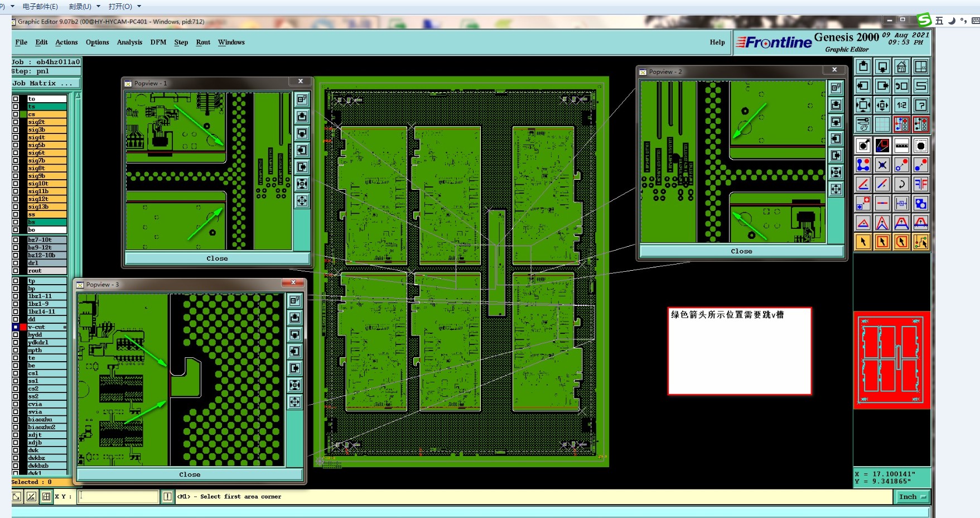980x518 pixels.
Task: Toggle the checkbox for layer cs
Action: point(16,114)
